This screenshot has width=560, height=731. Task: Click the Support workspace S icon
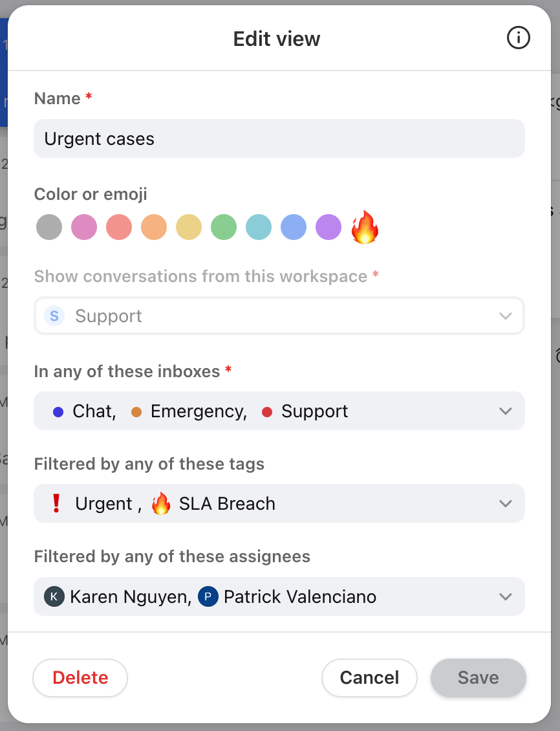54,316
